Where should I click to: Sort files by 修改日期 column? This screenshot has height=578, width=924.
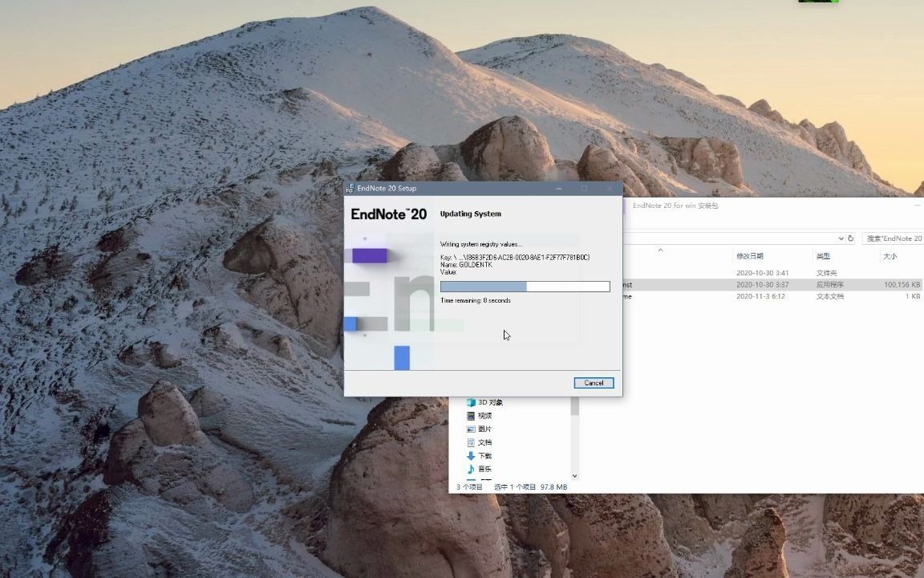click(x=750, y=256)
